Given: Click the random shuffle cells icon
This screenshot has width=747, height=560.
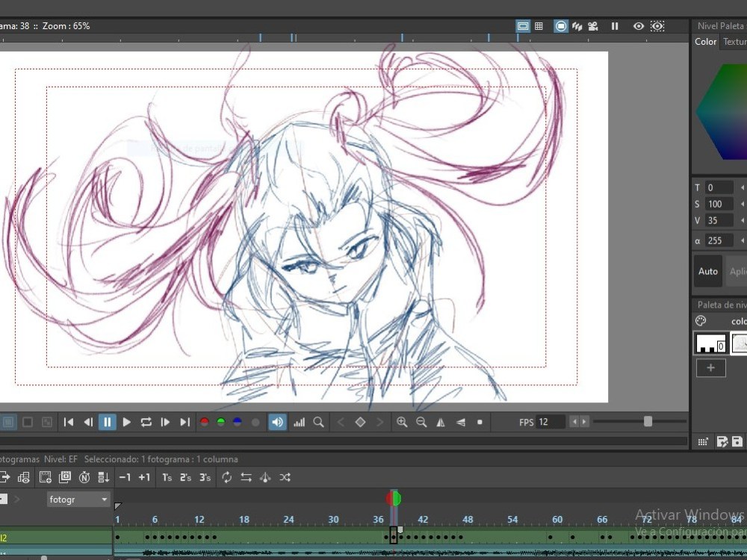Looking at the screenshot, I should (x=285, y=477).
